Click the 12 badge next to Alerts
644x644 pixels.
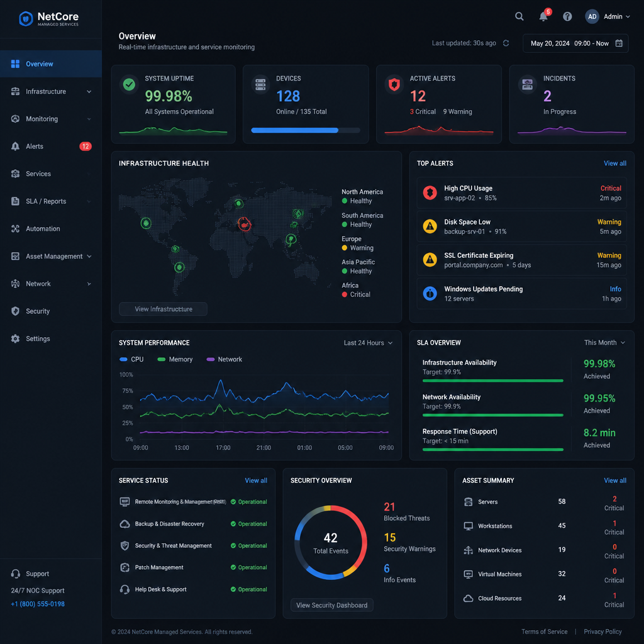click(85, 146)
